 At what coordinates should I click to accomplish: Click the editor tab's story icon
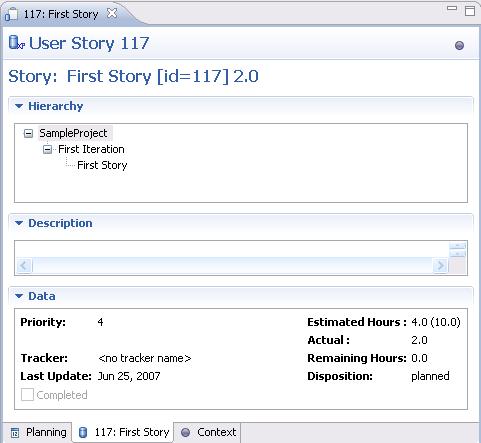pos(12,14)
